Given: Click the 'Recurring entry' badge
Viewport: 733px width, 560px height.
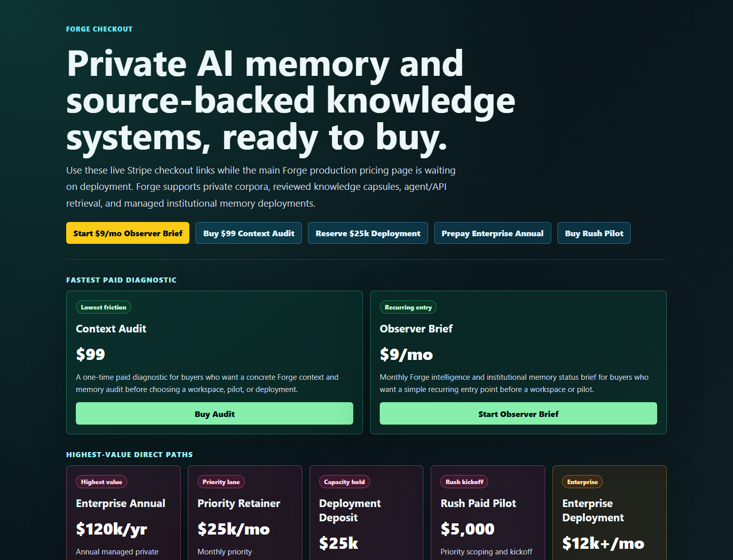Looking at the screenshot, I should (408, 307).
